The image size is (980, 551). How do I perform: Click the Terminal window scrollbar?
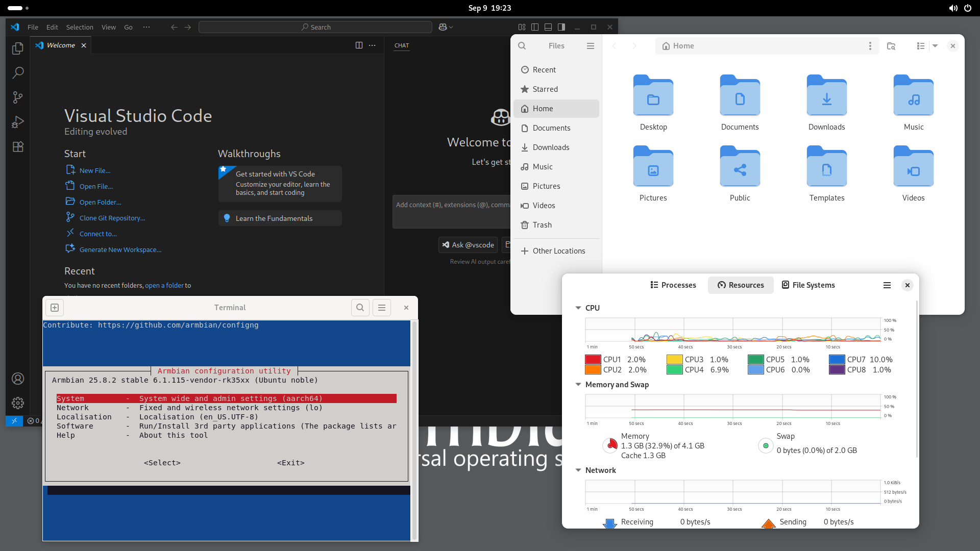pyautogui.click(x=414, y=431)
